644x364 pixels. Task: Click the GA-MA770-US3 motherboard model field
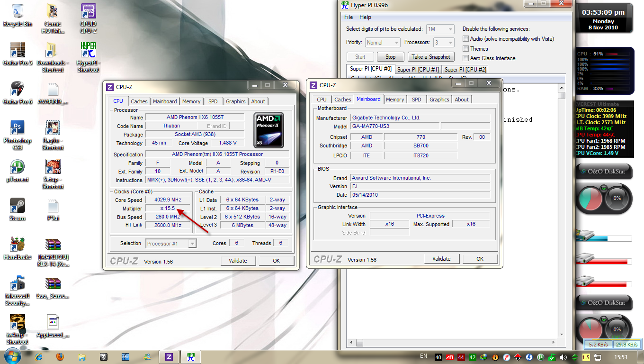395,127
